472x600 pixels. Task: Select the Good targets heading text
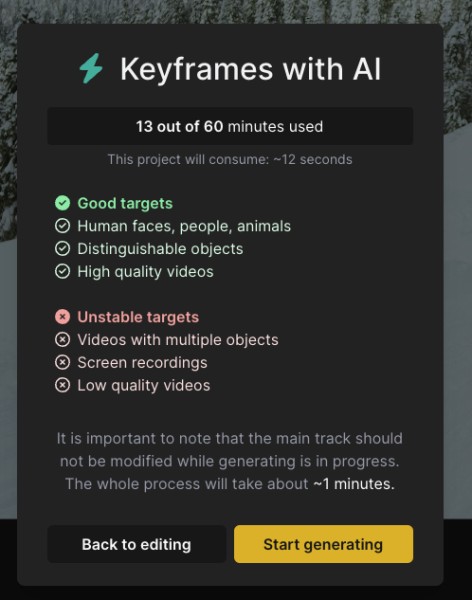click(x=125, y=204)
